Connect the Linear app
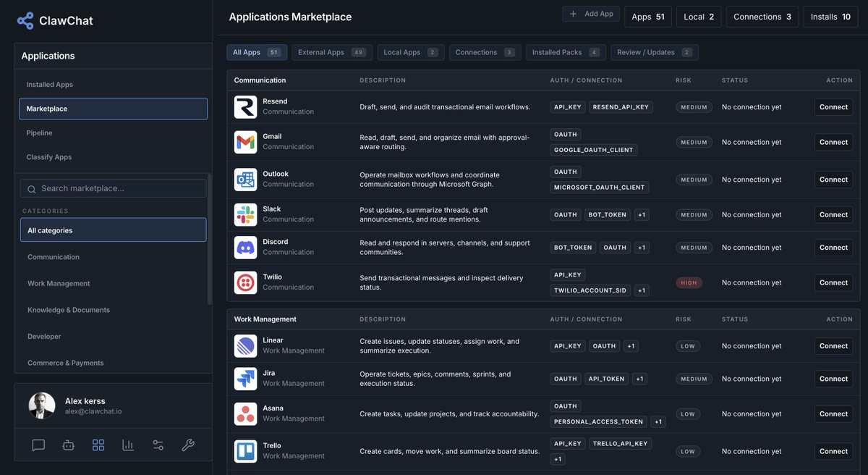The height and width of the screenshot is (475, 868). click(833, 346)
